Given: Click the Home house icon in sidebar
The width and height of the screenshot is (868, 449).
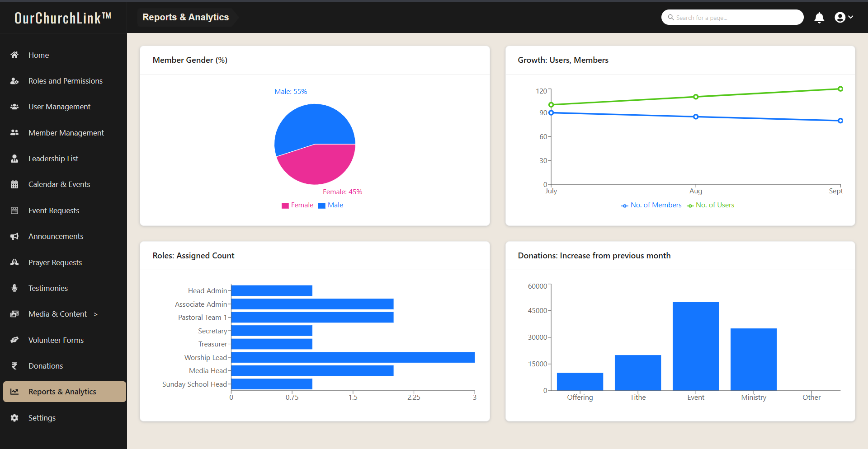Looking at the screenshot, I should point(14,55).
